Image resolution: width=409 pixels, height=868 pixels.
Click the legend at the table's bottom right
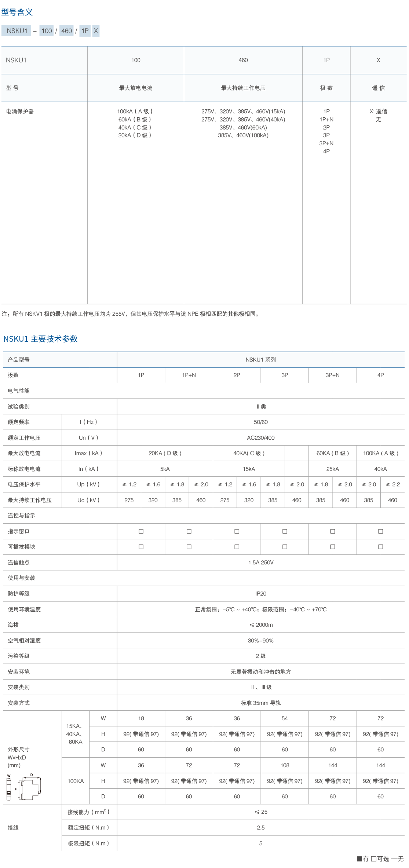pyautogui.click(x=380, y=858)
